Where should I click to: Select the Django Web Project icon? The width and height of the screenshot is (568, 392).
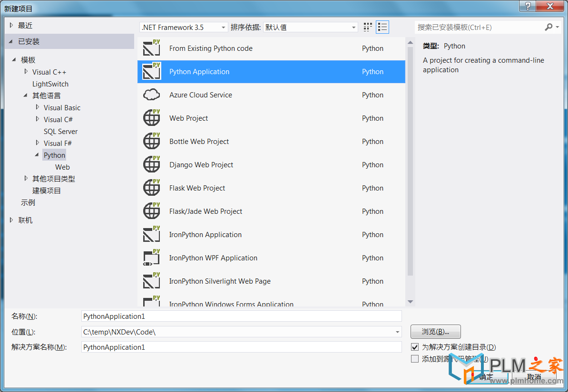(151, 165)
